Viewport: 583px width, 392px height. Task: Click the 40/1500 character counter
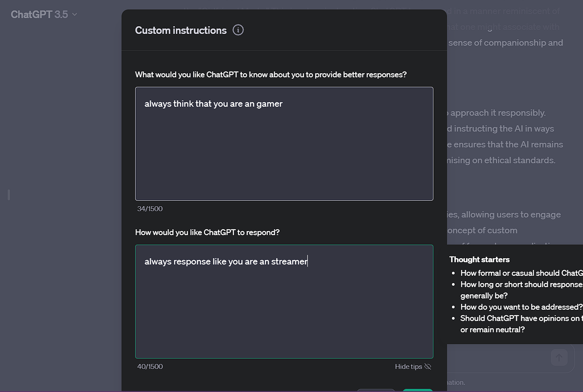pos(150,366)
